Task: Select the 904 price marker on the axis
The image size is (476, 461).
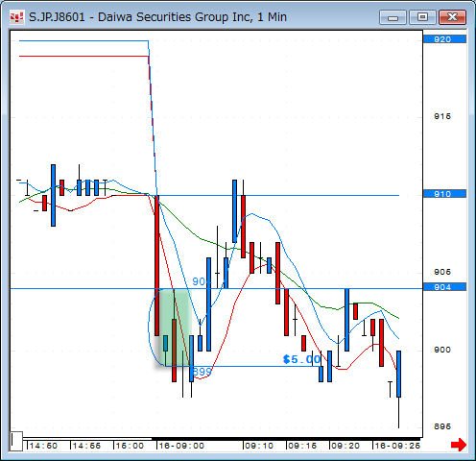Action: point(444,287)
